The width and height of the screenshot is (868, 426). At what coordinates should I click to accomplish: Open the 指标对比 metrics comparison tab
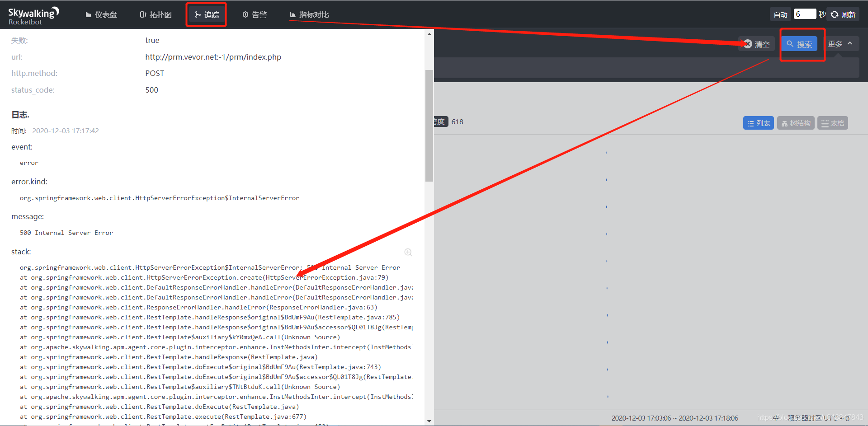309,14
